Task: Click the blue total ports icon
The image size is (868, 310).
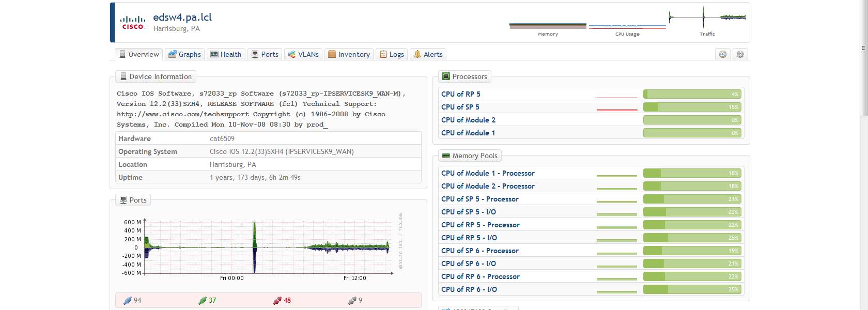Action: [128, 300]
